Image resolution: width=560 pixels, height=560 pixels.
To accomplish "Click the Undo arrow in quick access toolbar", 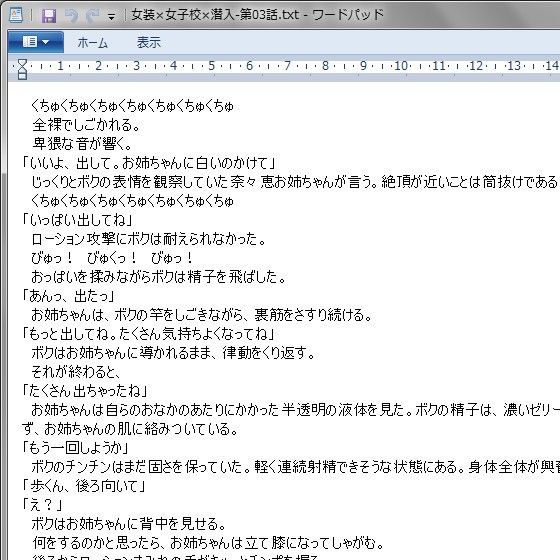I will click(x=71, y=16).
